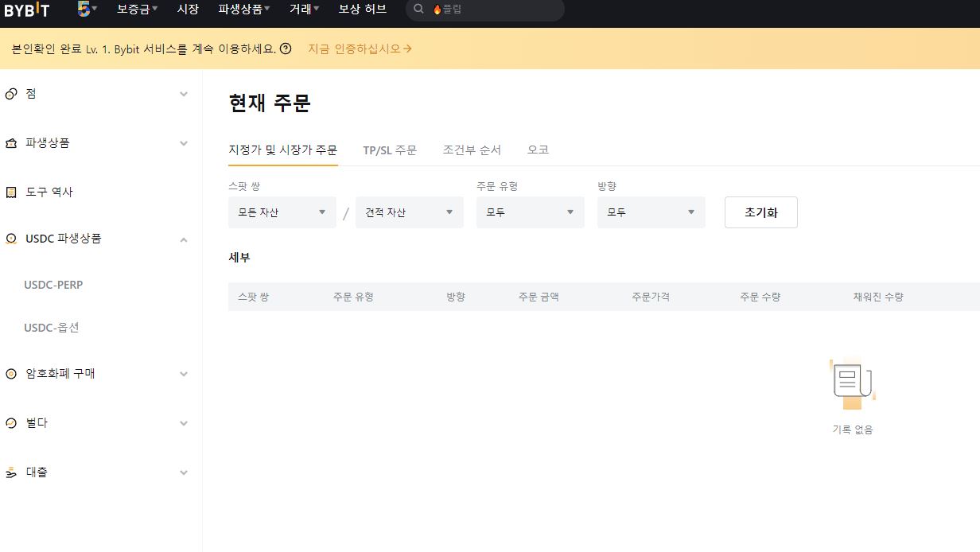Click the 초기화 reset button
The width and height of the screenshot is (980, 552).
click(x=761, y=212)
